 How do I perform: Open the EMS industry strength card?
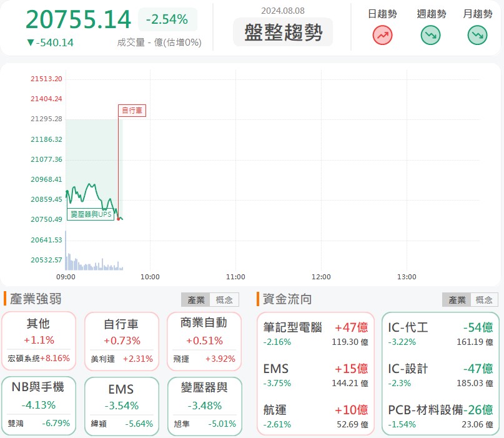pyautogui.click(x=121, y=406)
